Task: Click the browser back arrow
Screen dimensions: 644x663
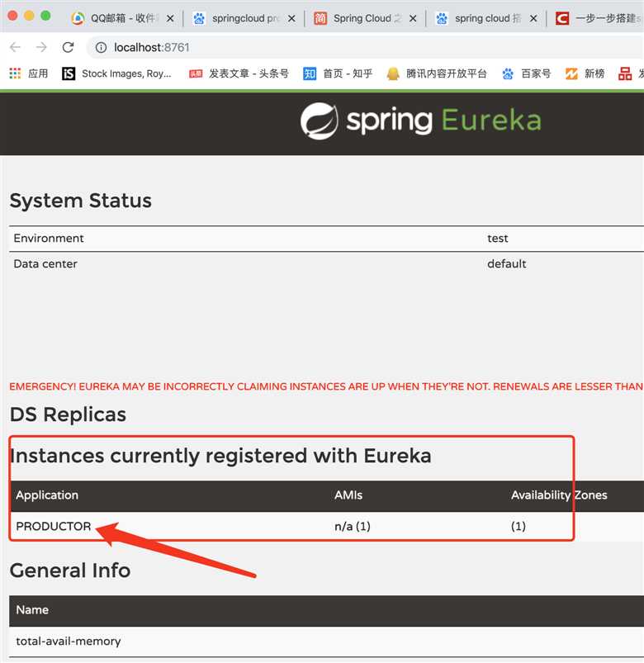Action: (x=15, y=47)
